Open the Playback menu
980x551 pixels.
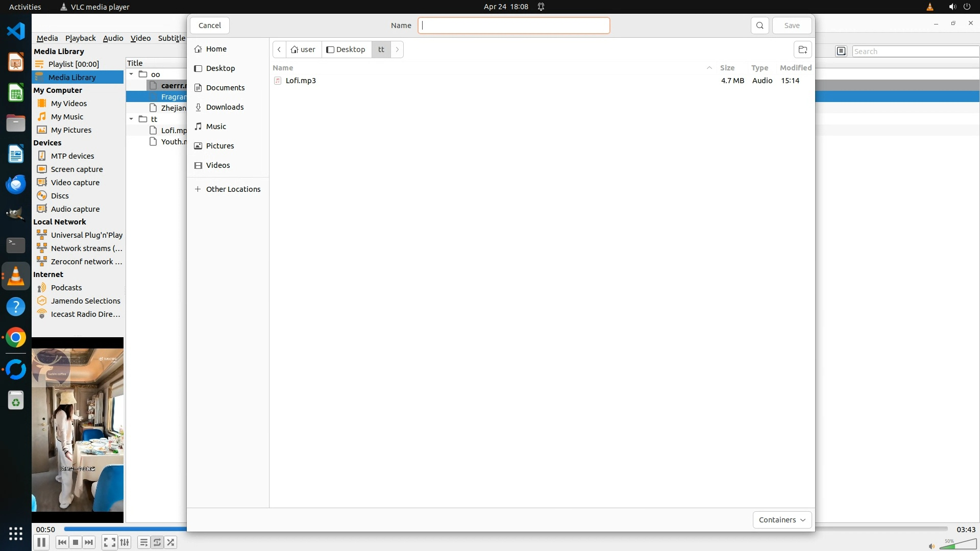click(x=80, y=38)
